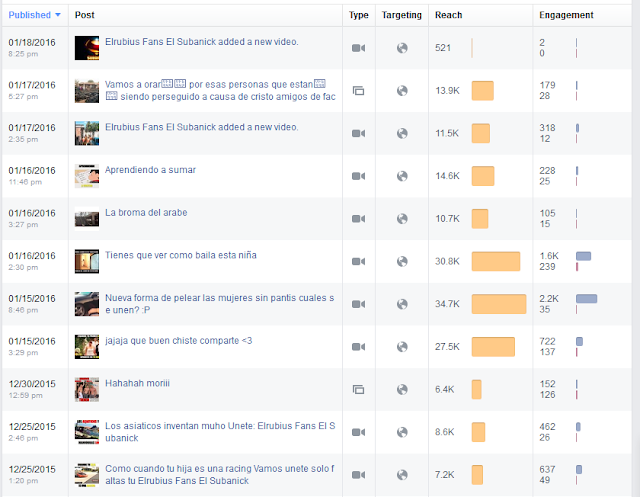The image size is (640, 497).
Task: Click video type icon for 01/18/2016 post
Action: pyautogui.click(x=358, y=48)
